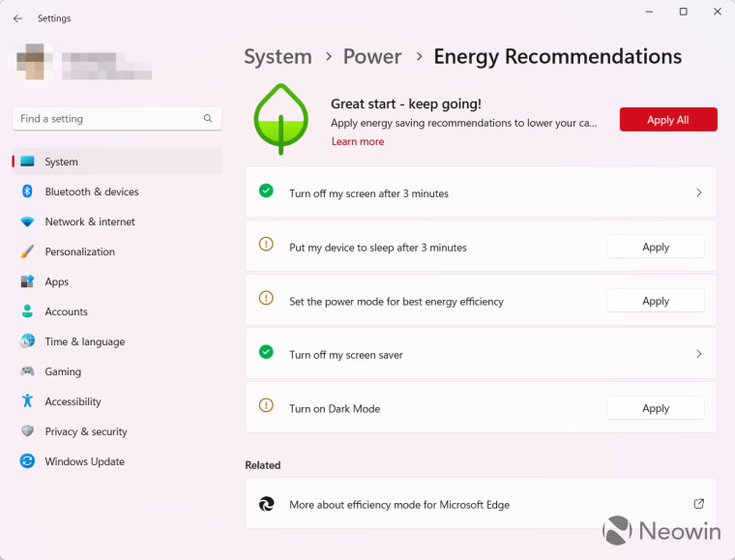The width and height of the screenshot is (735, 560).
Task: Select Apps in the sidebar
Action: point(57,281)
